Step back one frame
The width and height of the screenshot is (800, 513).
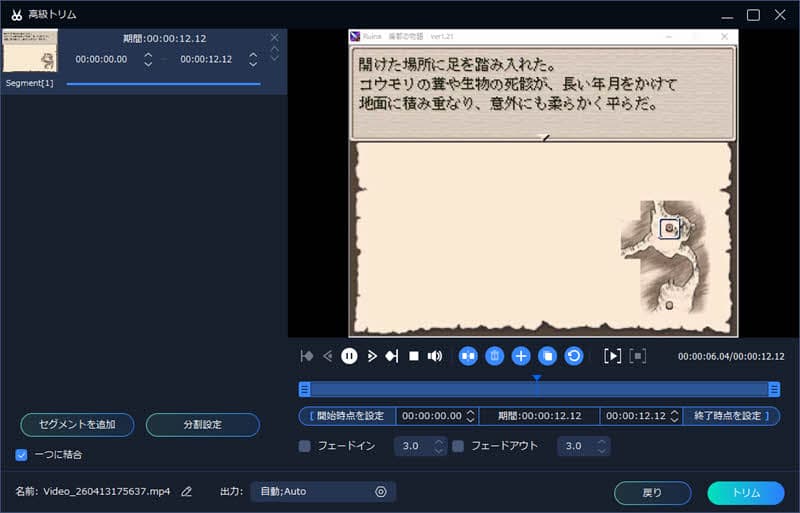[x=328, y=356]
